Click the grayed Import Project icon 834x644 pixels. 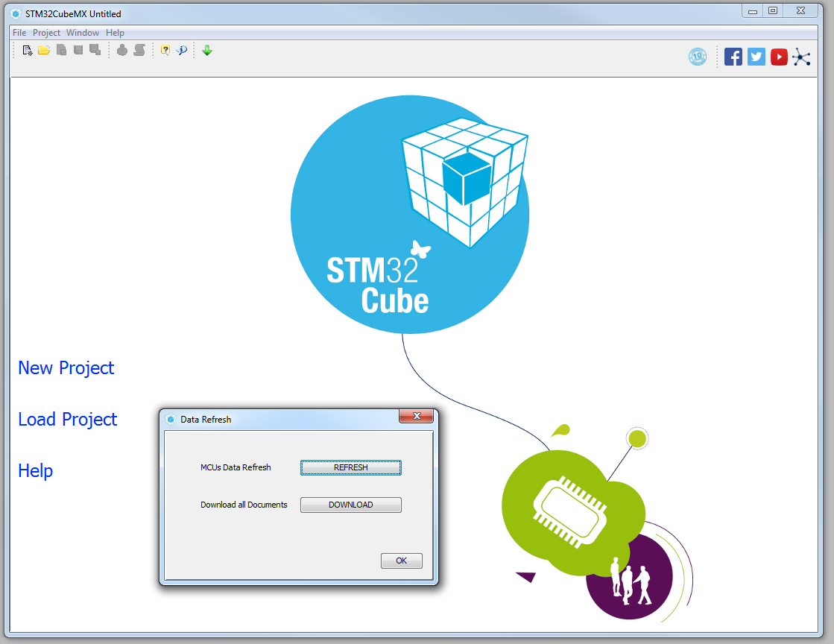click(x=62, y=51)
